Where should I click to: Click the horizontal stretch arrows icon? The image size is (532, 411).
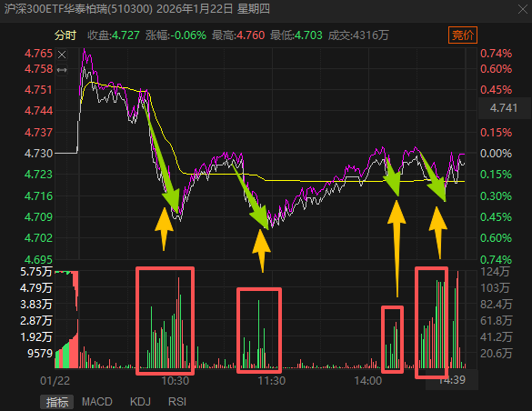62,70
